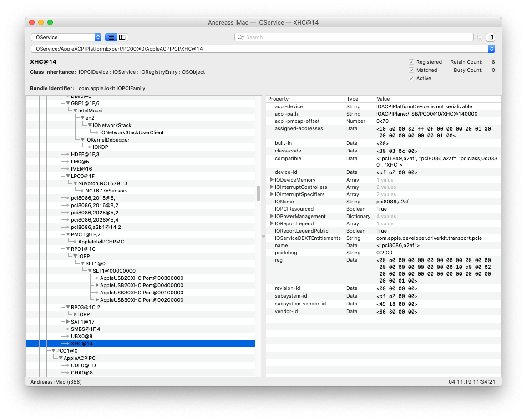Click the stepper arrows beside search field
The image size is (527, 420).
tap(480, 37)
